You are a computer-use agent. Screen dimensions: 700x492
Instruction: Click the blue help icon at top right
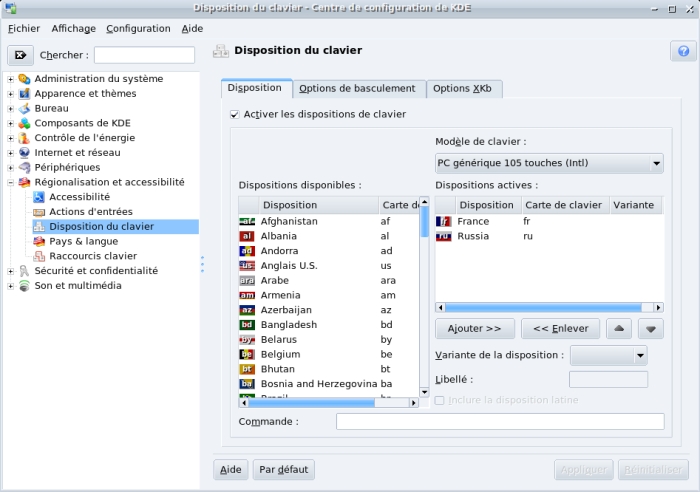(x=683, y=52)
